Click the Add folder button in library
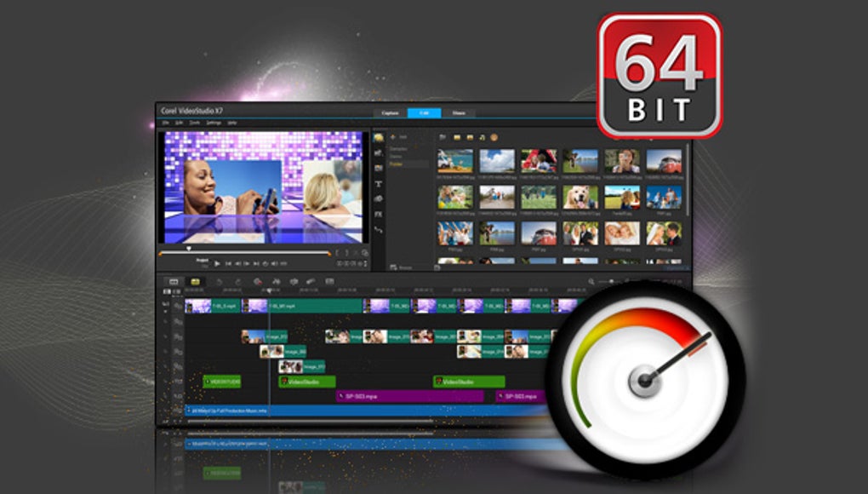This screenshot has width=868, height=494. [x=397, y=137]
